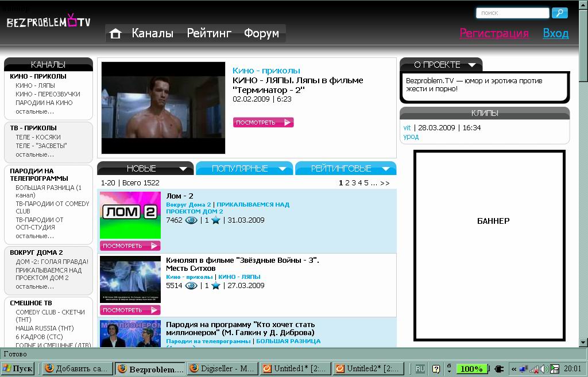Expand the ПОПУЛЯРНЫЕ tab dropdown arrow
Screen dimensions: 588x377
(283, 169)
